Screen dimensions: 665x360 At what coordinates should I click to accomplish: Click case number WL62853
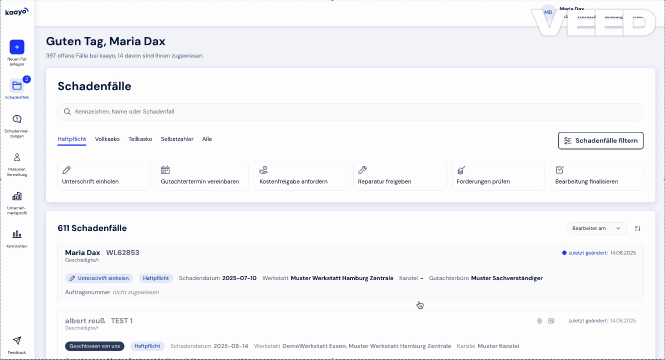coord(123,252)
